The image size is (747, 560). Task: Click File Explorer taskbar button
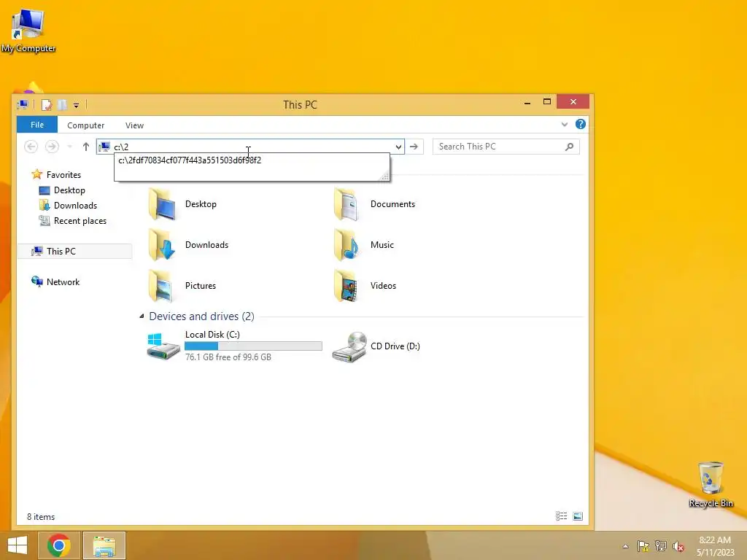[x=104, y=545]
